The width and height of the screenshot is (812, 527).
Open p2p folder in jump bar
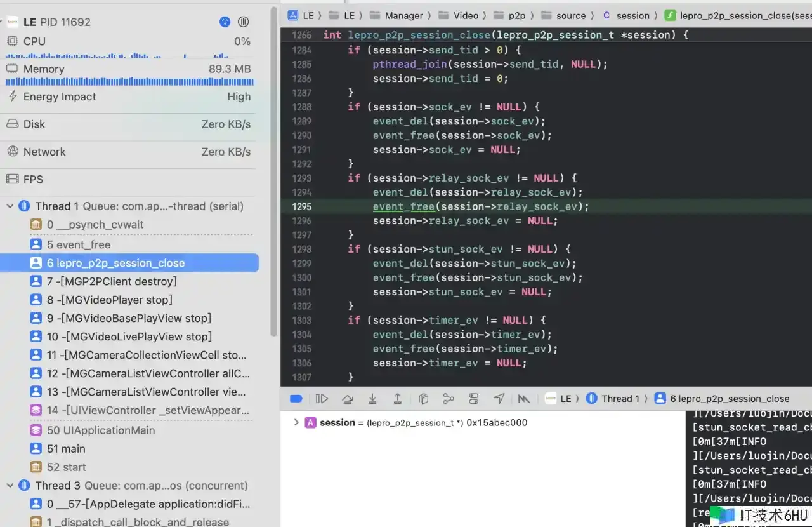(510, 15)
